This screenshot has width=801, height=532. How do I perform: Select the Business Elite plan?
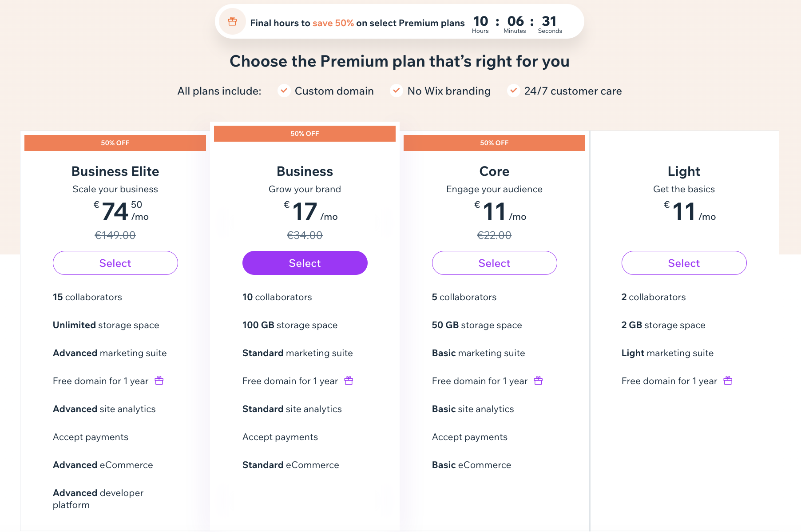click(115, 263)
